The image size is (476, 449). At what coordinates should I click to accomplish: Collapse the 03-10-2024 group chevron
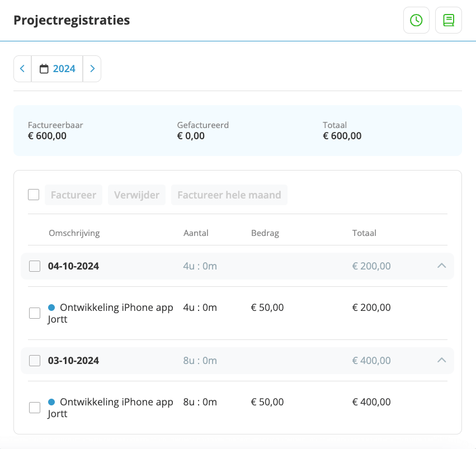442,361
